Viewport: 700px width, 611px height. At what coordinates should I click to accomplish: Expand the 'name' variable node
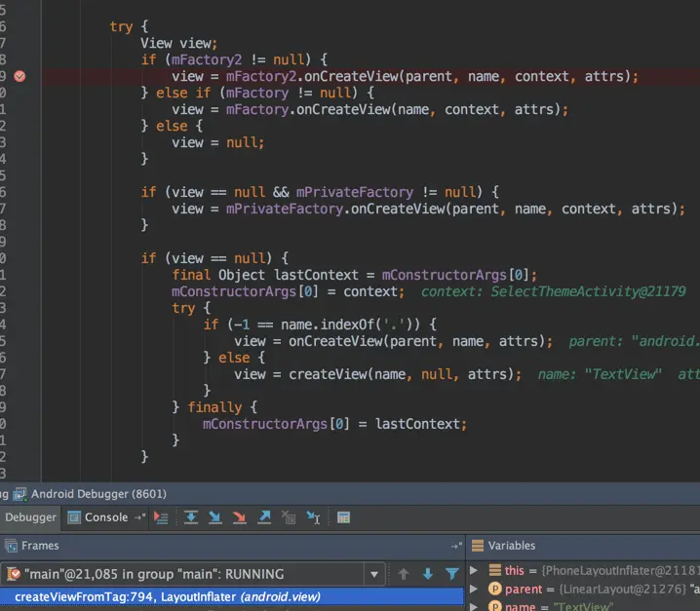coord(474,606)
